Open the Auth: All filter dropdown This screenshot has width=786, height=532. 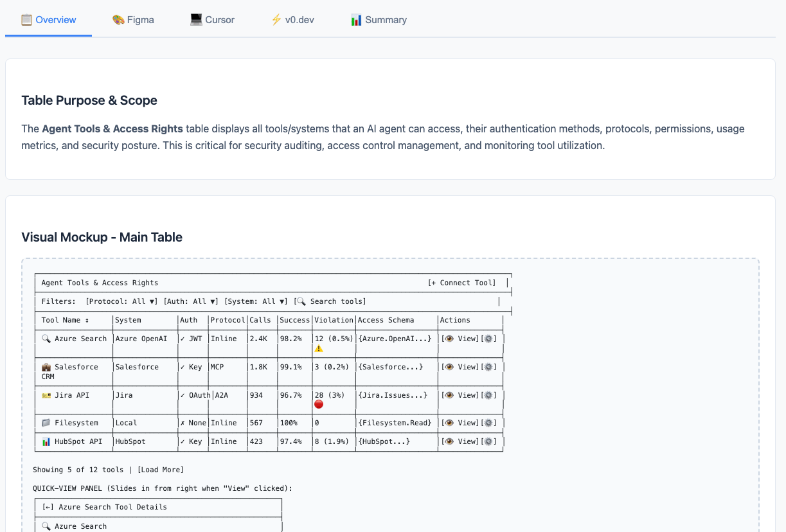point(192,301)
